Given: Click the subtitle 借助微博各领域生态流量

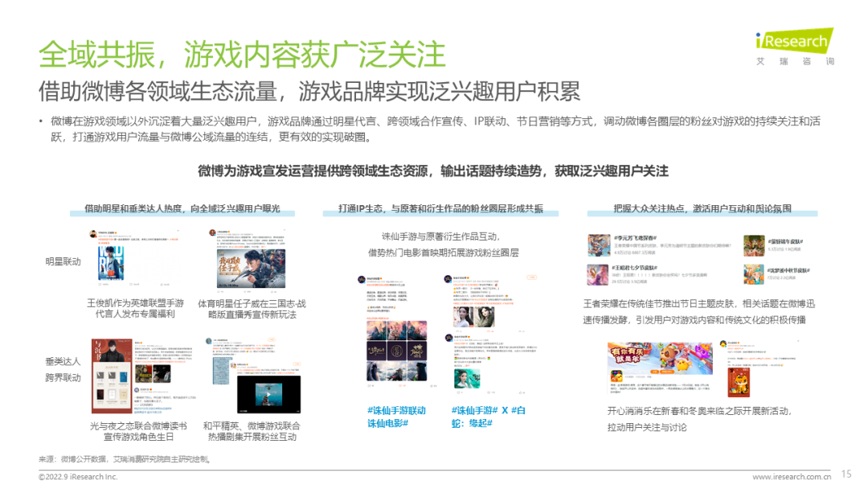Looking at the screenshot, I should 157,92.
